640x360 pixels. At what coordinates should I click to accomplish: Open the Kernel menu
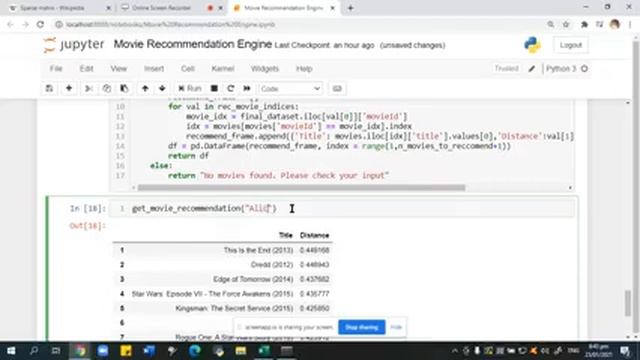point(222,69)
